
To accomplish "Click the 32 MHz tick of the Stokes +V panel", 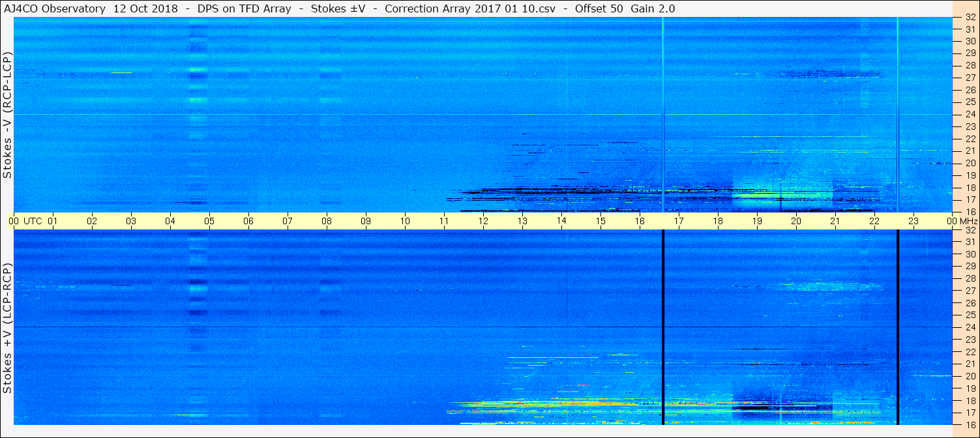I will tap(970, 230).
